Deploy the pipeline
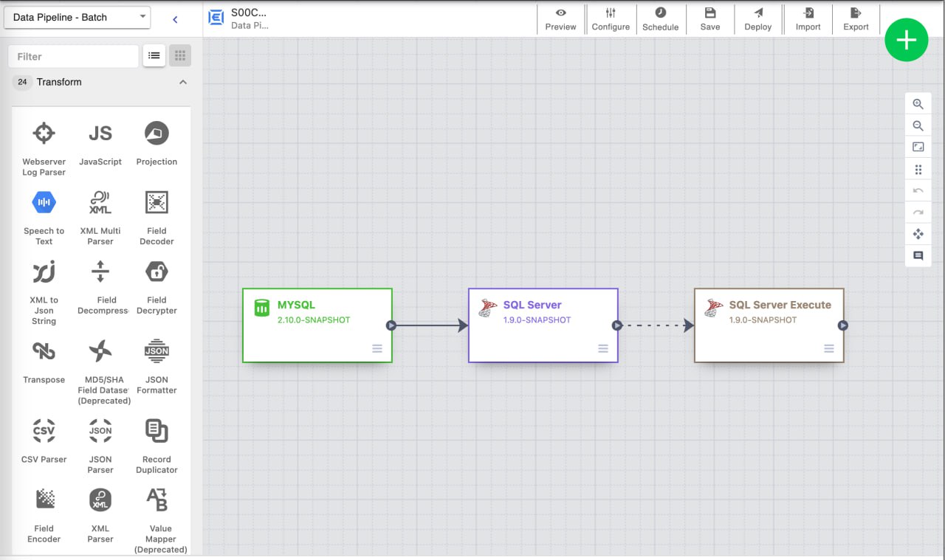The image size is (945, 560). pos(758,19)
